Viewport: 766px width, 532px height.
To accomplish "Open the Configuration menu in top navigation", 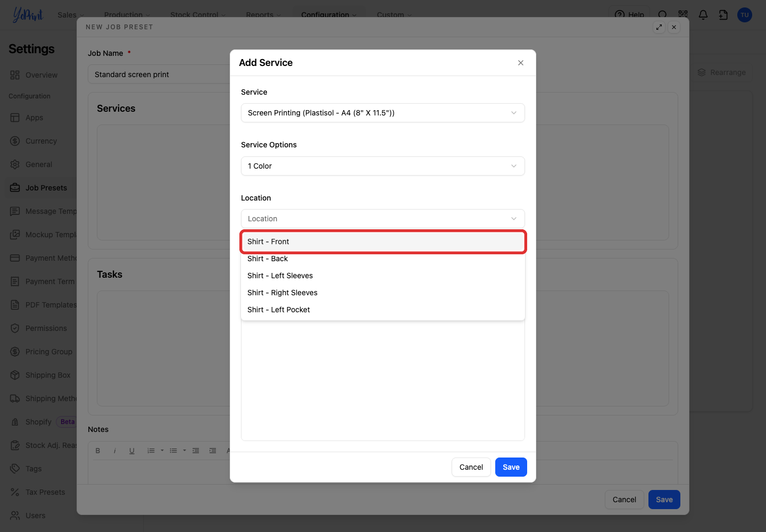I will pos(329,15).
